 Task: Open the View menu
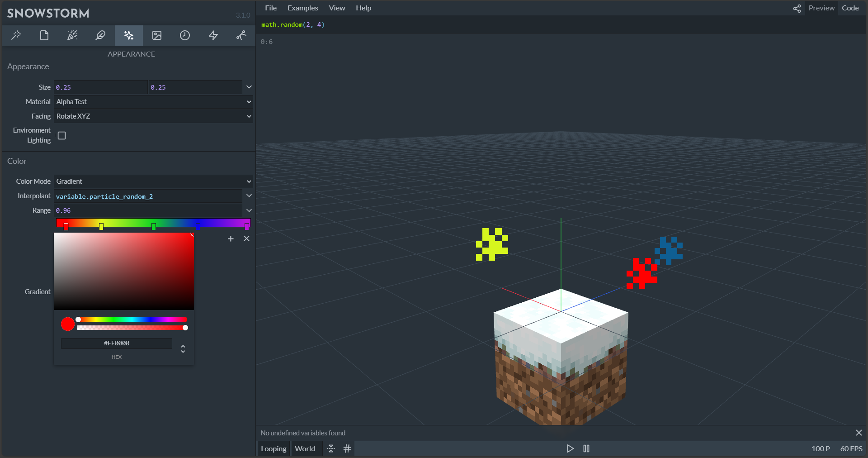click(x=337, y=8)
